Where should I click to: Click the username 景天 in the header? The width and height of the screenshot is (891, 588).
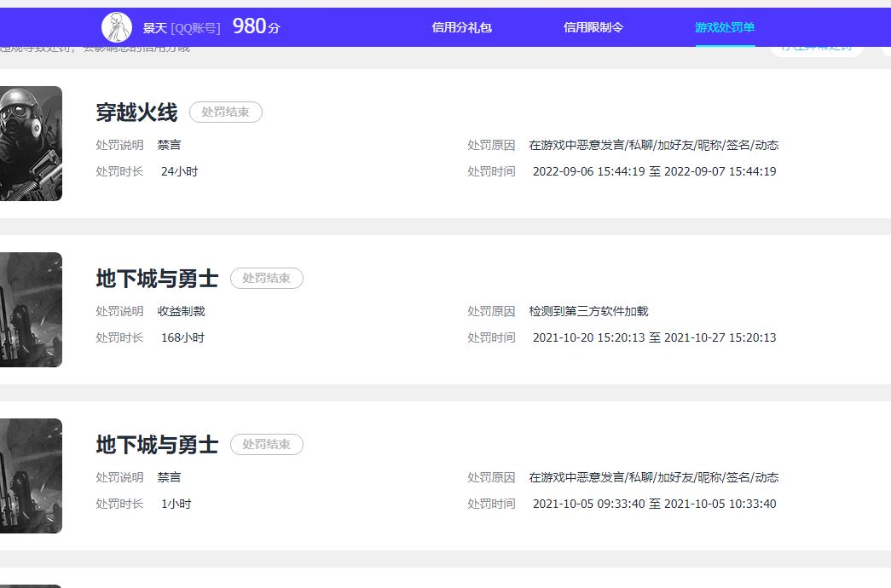click(x=154, y=28)
